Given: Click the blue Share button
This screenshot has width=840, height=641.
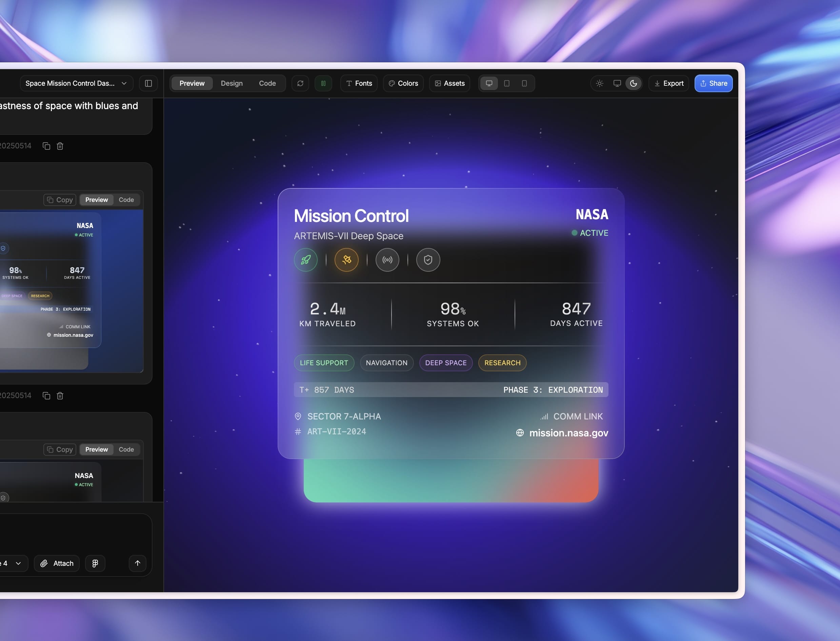Looking at the screenshot, I should click(713, 83).
